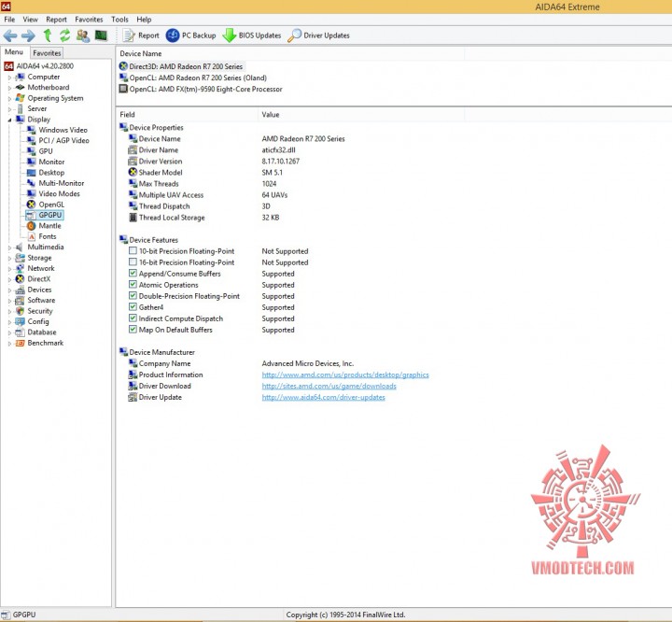Open the amd.com products graphics link

345,375
